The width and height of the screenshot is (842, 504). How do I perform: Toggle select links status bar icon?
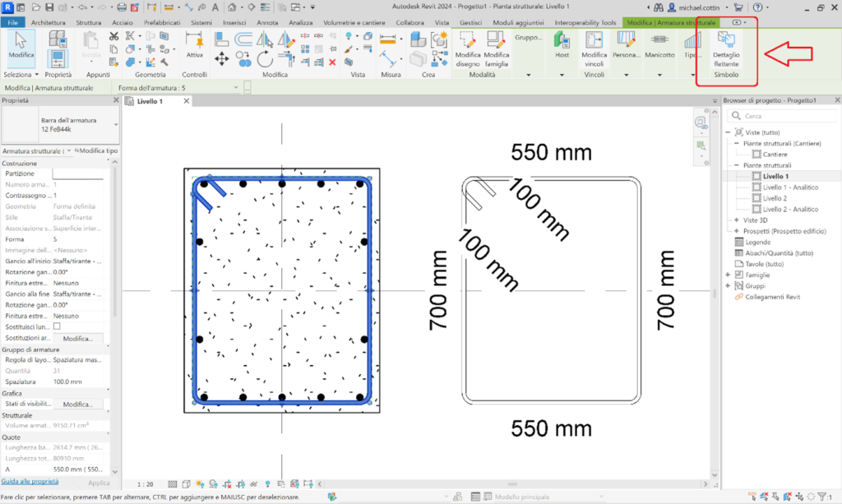pyautogui.click(x=752, y=497)
